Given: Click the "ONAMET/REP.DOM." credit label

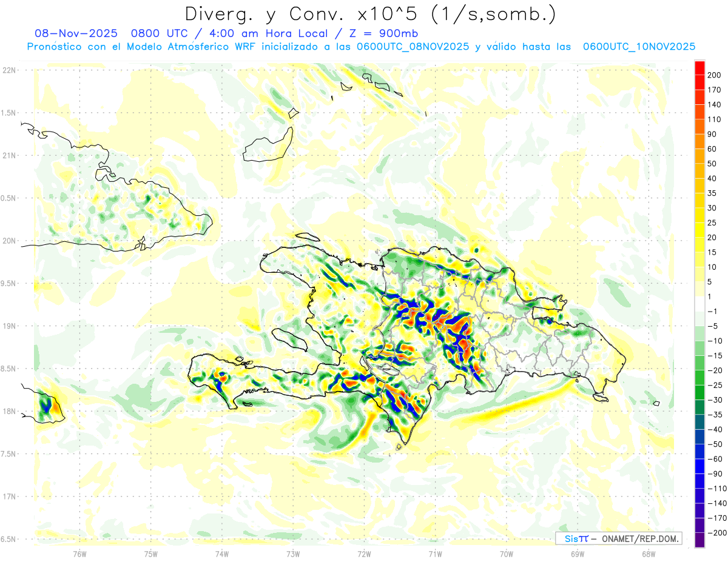Looking at the screenshot, I should click(639, 538).
